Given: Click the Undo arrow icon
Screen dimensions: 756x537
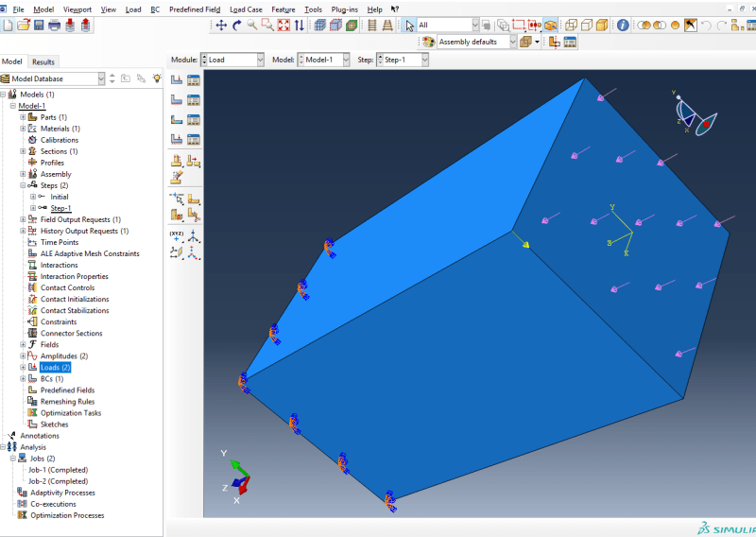Looking at the screenshot, I should click(x=706, y=26).
